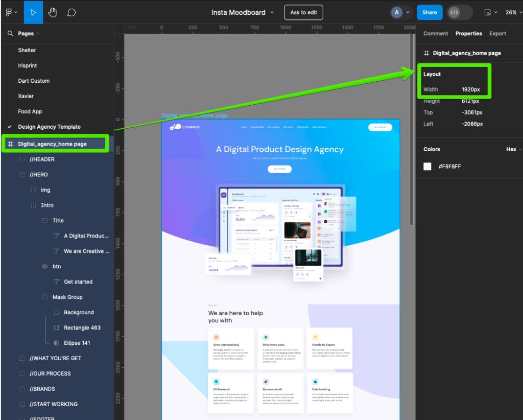Click the #F9F8FF color swatch
523x420 pixels.
click(x=427, y=166)
